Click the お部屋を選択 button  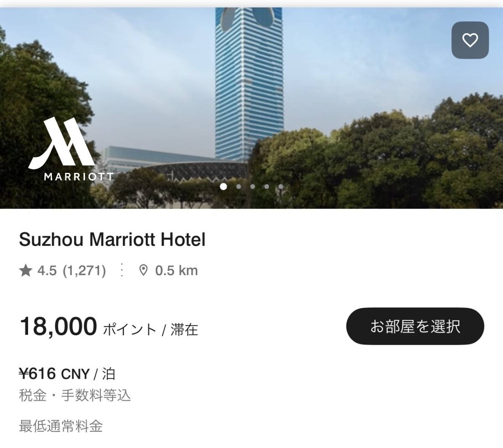(x=415, y=326)
